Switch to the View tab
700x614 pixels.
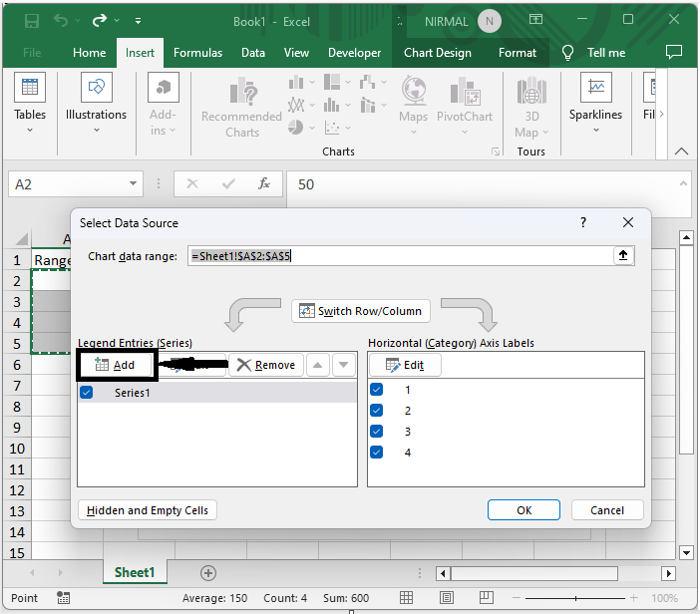[x=296, y=53]
